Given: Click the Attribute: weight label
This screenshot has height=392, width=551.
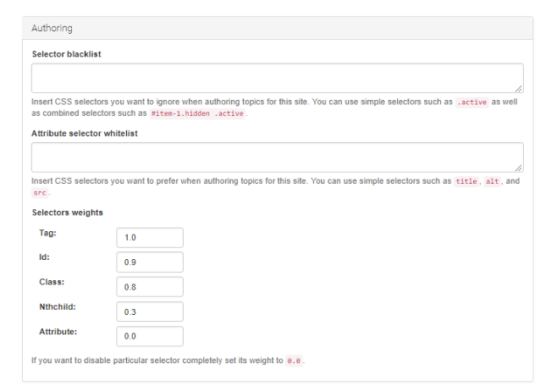Looking at the screenshot, I should (x=58, y=332).
